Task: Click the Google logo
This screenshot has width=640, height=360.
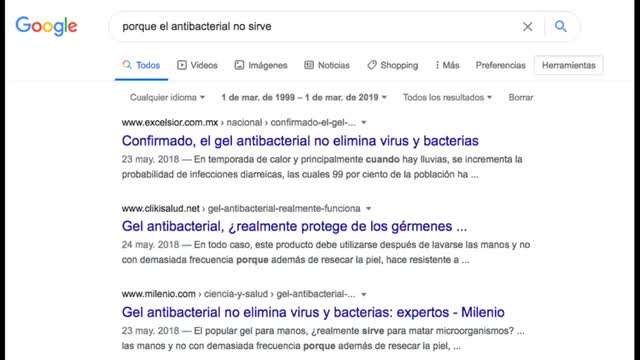Action: pyautogui.click(x=46, y=26)
